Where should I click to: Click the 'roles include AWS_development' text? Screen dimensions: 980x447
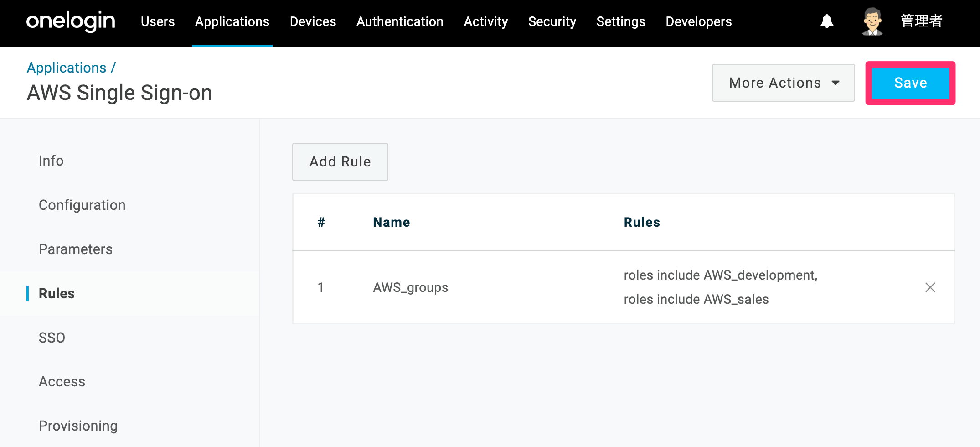pos(721,275)
